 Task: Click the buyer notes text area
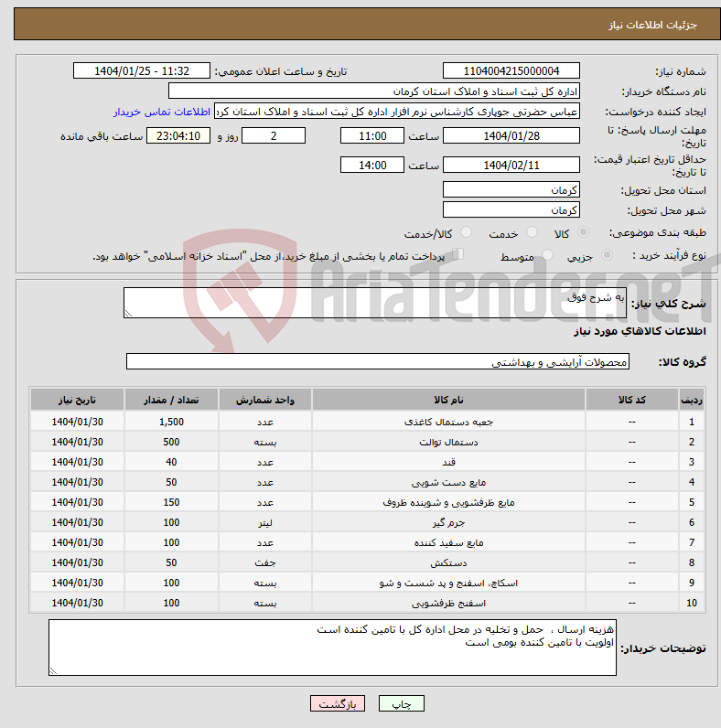tap(332, 648)
